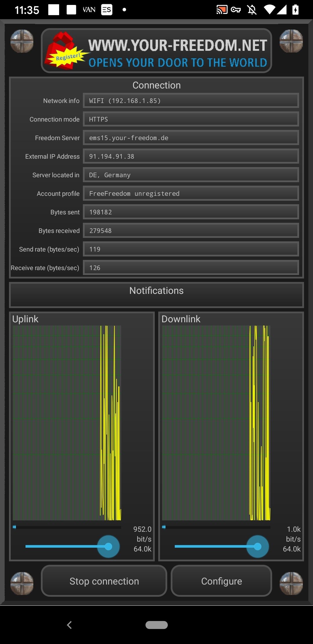This screenshot has height=644, width=313.
Task: Select the Connection mode HTTPS field
Action: coord(191,119)
